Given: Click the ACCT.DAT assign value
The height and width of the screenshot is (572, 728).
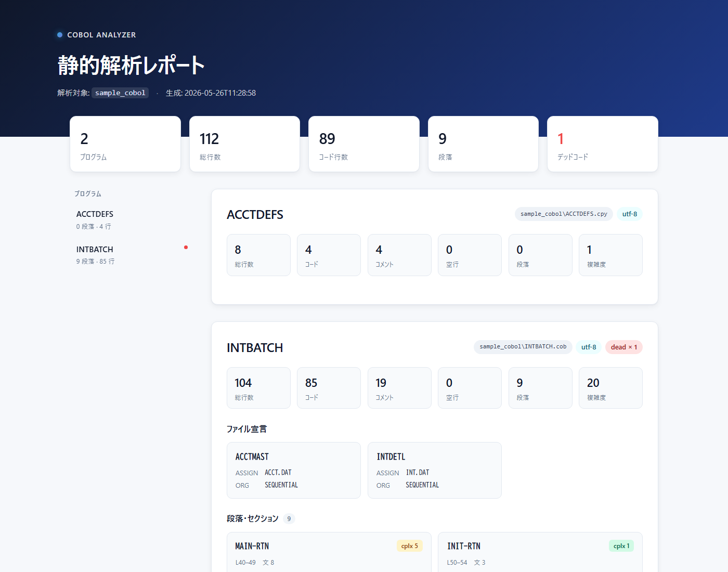Looking at the screenshot, I should coord(278,473).
